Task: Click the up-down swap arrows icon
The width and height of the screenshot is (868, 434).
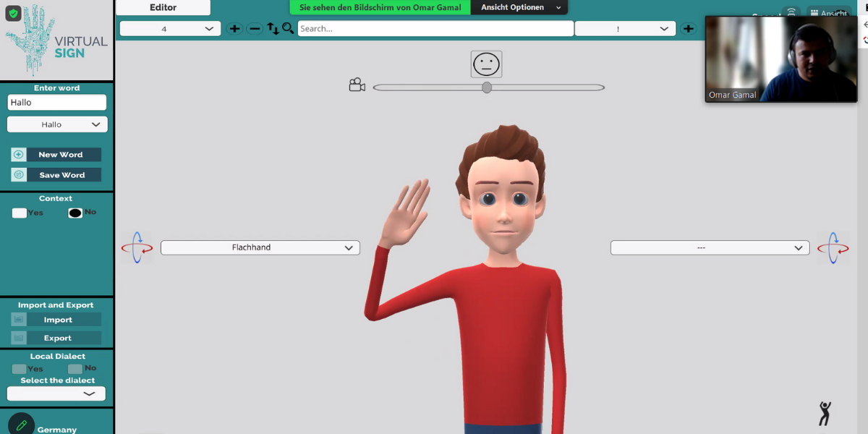Action: click(x=273, y=28)
